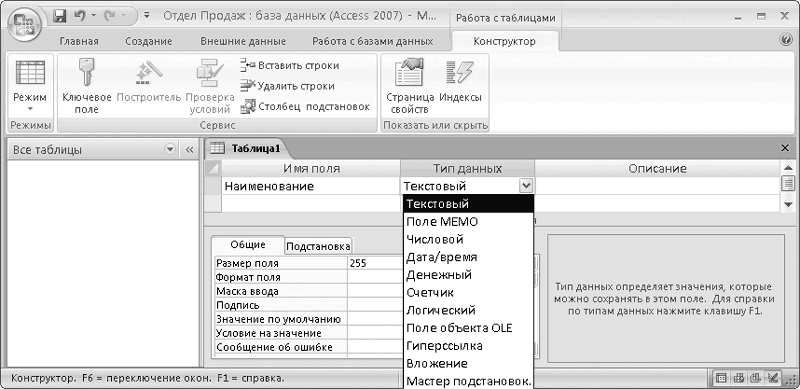
Task: Open Страница свойств property sheet
Action: (x=410, y=86)
